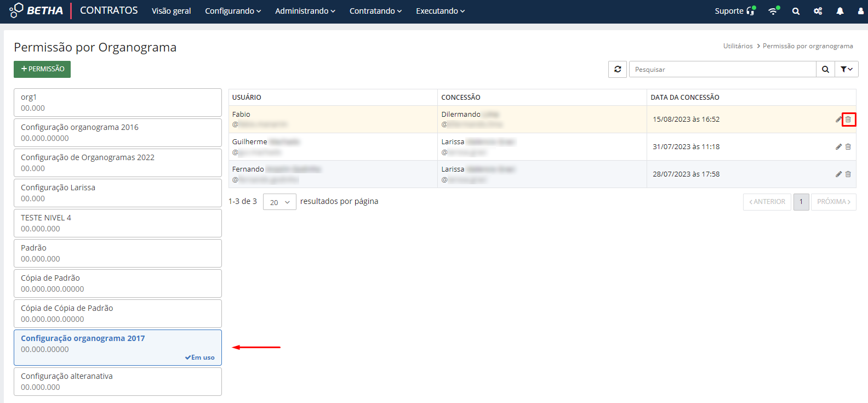Open the notifications bell

coord(840,11)
